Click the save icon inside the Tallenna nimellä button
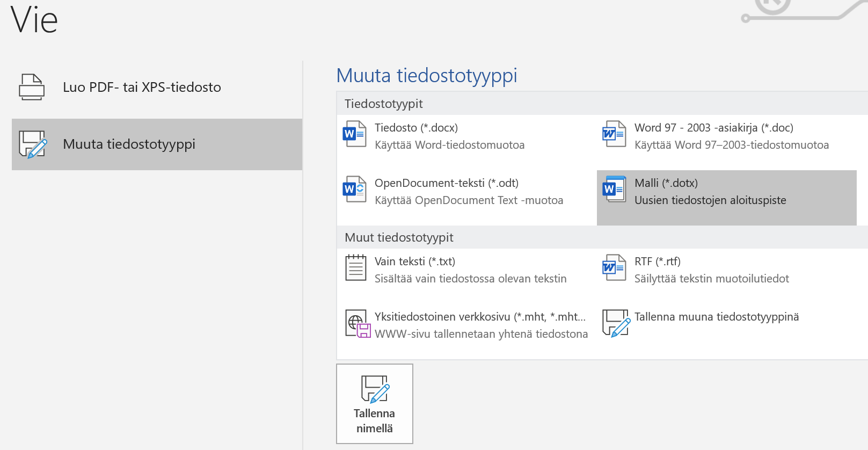This screenshot has width=868, height=450. coord(375,389)
